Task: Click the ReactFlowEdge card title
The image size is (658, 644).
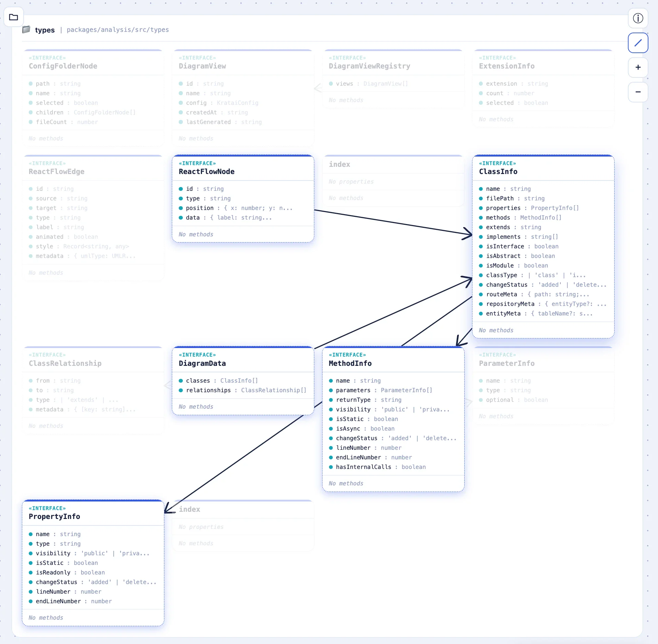Action: [56, 172]
